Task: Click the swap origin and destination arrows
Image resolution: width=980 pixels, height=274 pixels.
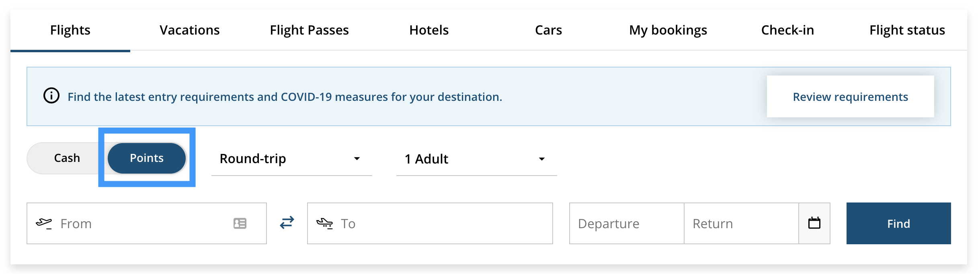Action: pyautogui.click(x=287, y=222)
